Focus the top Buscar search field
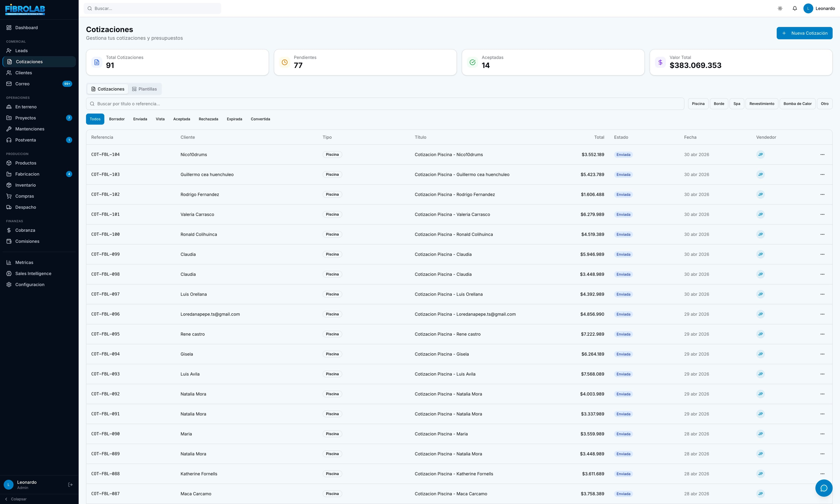The width and height of the screenshot is (840, 504). pos(152,9)
